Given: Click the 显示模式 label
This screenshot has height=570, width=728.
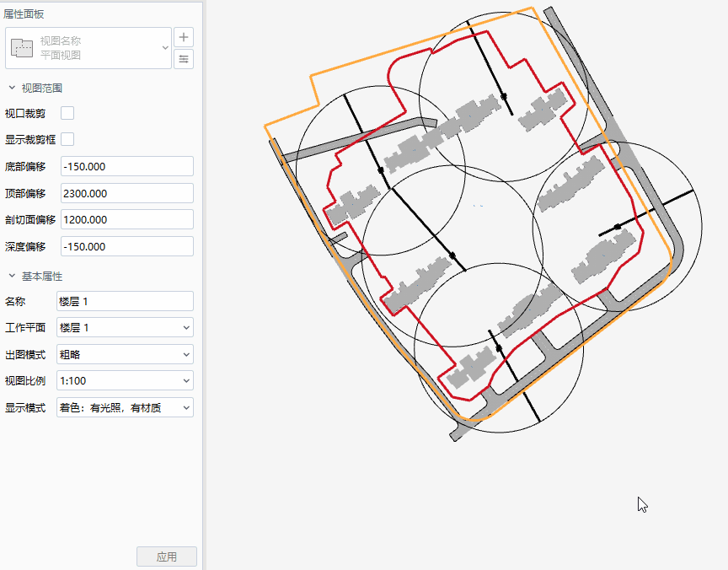Looking at the screenshot, I should coord(25,408).
